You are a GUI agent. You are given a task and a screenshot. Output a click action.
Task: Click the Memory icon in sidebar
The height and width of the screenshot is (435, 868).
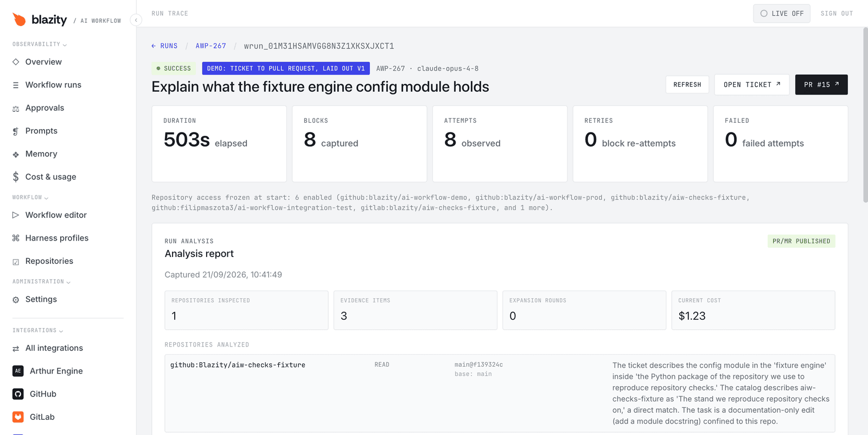coord(16,154)
